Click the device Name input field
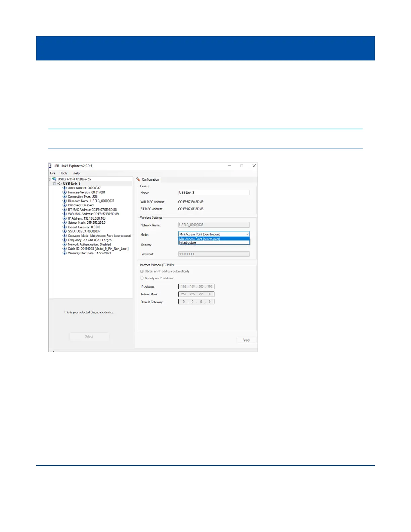Viewport: 411px width, 532px height. click(214, 192)
